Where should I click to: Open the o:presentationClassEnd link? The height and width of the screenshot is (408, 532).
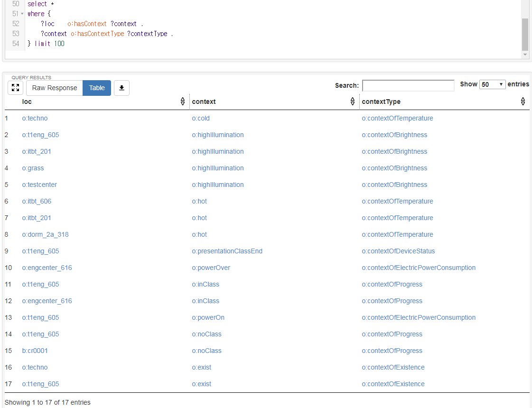point(227,251)
